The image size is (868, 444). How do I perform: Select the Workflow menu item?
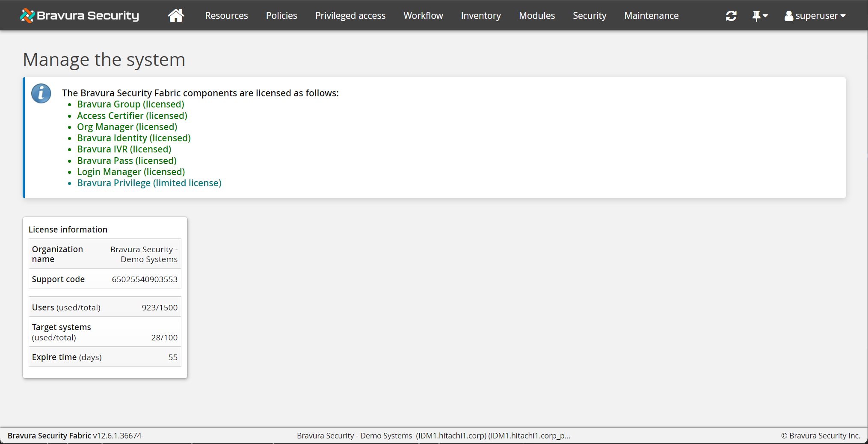click(x=423, y=15)
